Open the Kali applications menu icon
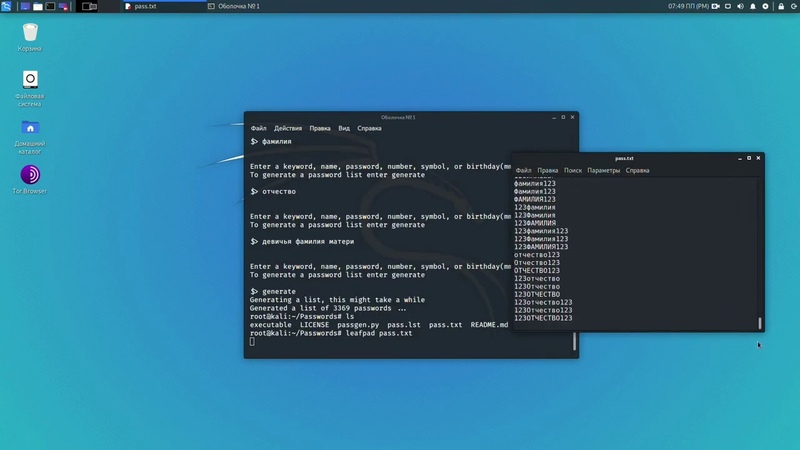800x450 pixels. tap(7, 6)
